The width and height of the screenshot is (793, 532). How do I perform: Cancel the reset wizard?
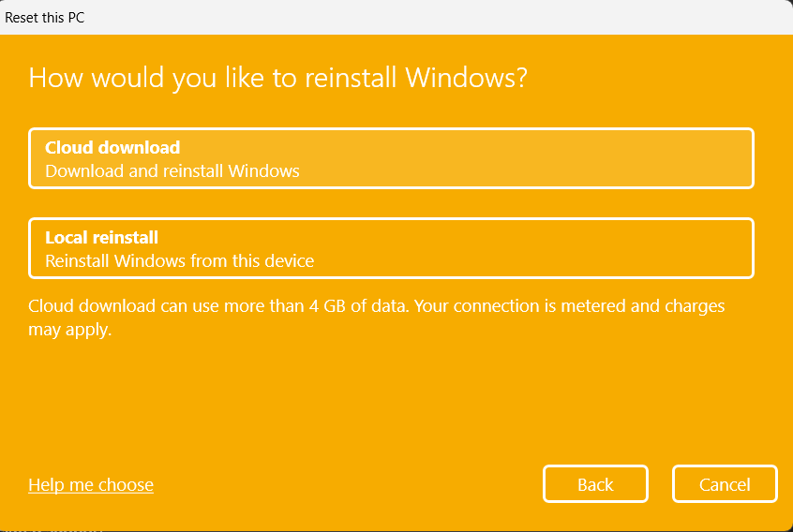tap(724, 484)
